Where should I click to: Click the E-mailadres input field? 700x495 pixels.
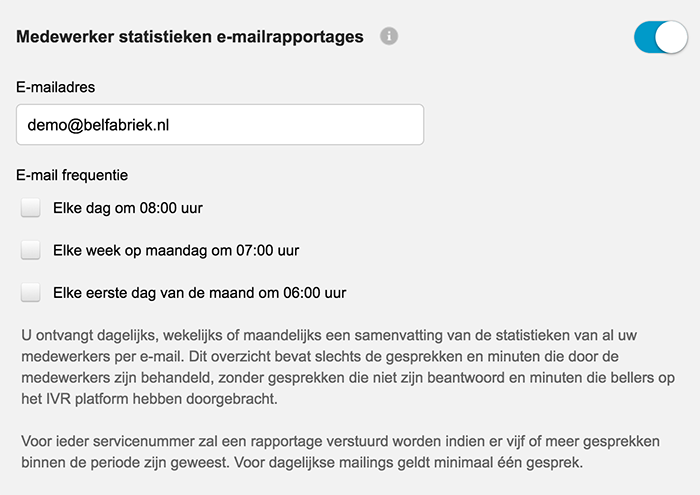click(220, 125)
